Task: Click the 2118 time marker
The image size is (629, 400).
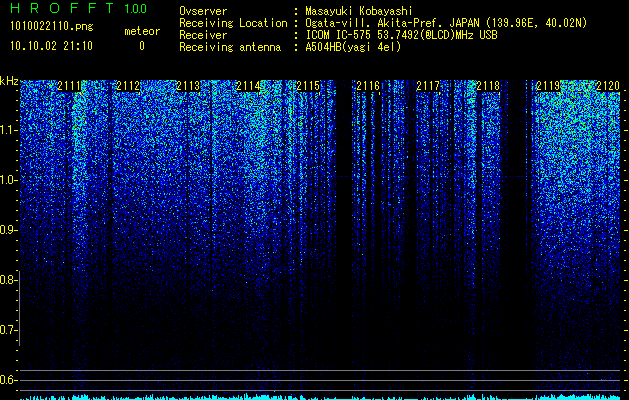Action: (488, 86)
